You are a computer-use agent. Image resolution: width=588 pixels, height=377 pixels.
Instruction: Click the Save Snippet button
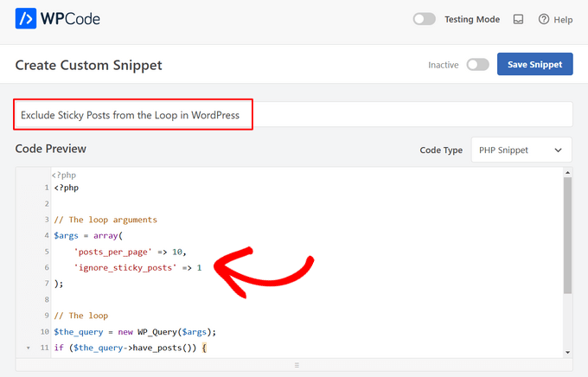(534, 64)
